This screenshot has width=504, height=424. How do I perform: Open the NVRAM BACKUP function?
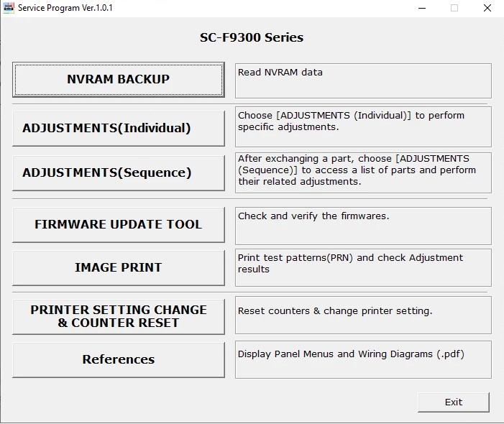[x=119, y=80]
